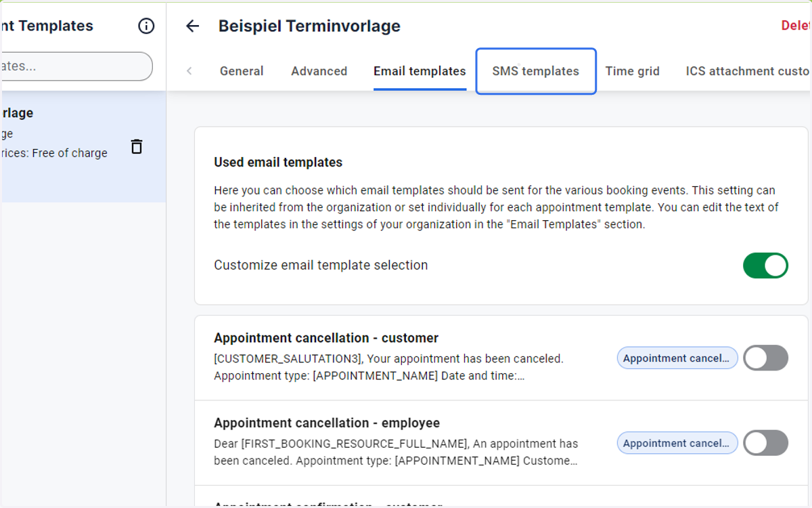Open the Time grid tab

[633, 71]
